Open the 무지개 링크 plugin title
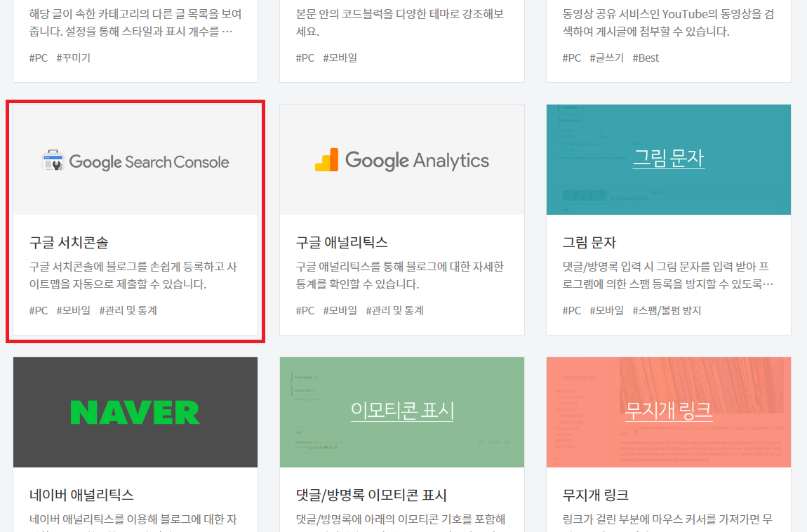 596,495
